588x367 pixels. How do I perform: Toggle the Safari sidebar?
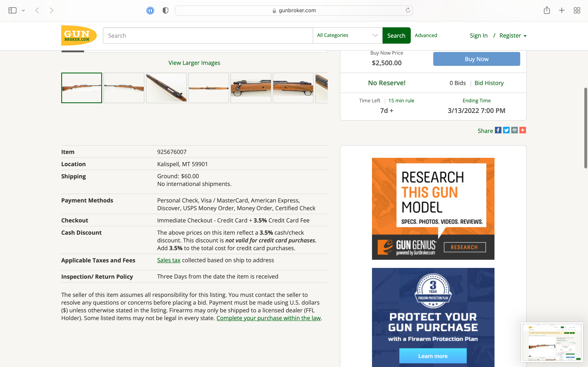[12, 10]
